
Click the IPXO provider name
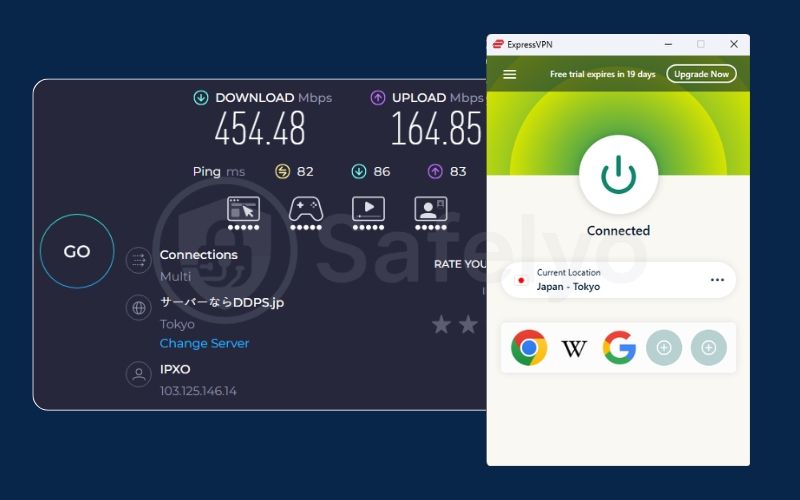[x=175, y=369]
